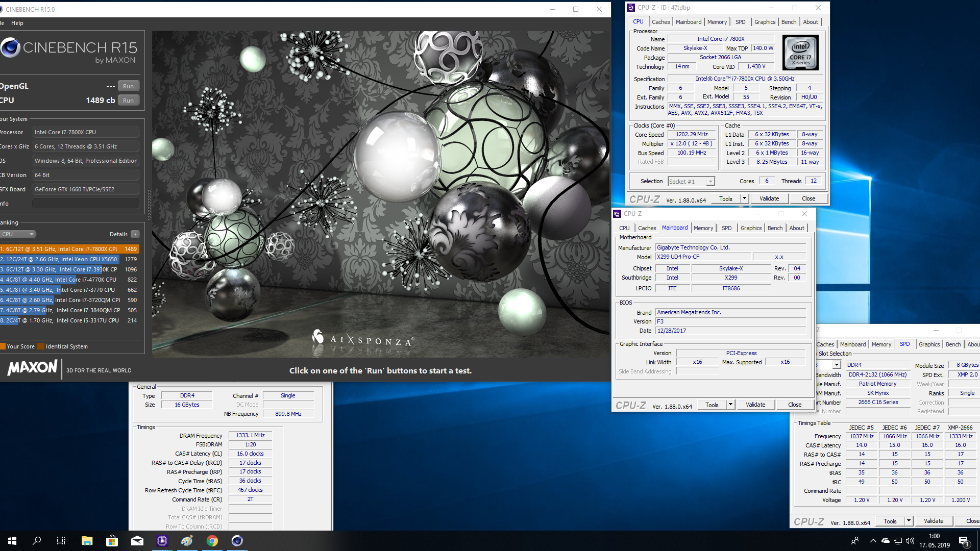This screenshot has width=980, height=551.
Task: Click the Mainboard CPU-Z window title icon
Action: (617, 214)
